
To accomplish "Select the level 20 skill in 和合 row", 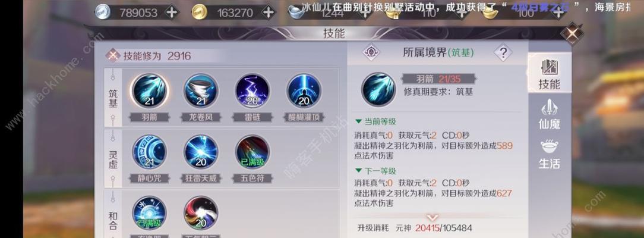I will 201,214.
